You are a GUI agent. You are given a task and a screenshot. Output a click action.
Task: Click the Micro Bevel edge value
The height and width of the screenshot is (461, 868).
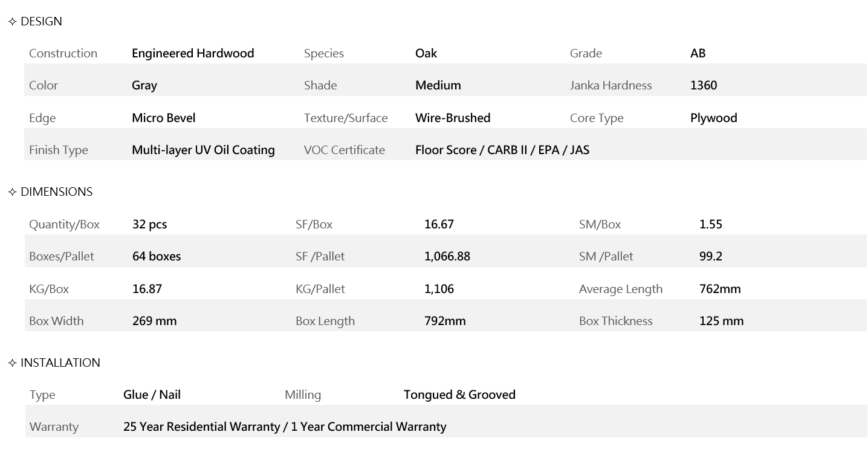pos(163,118)
